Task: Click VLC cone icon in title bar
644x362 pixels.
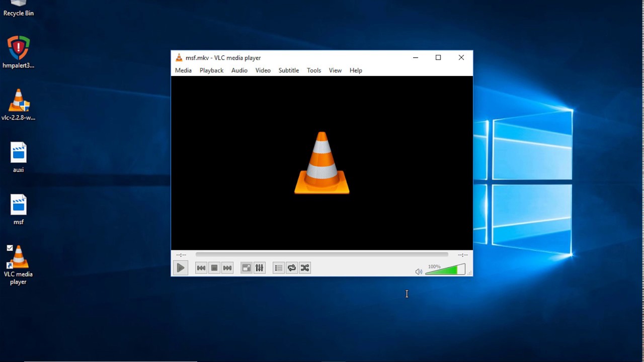Action: [179, 58]
